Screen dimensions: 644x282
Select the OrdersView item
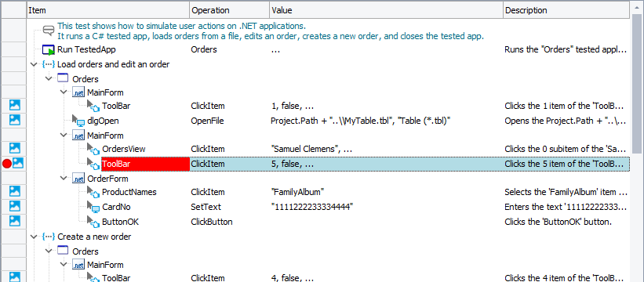(x=124, y=149)
